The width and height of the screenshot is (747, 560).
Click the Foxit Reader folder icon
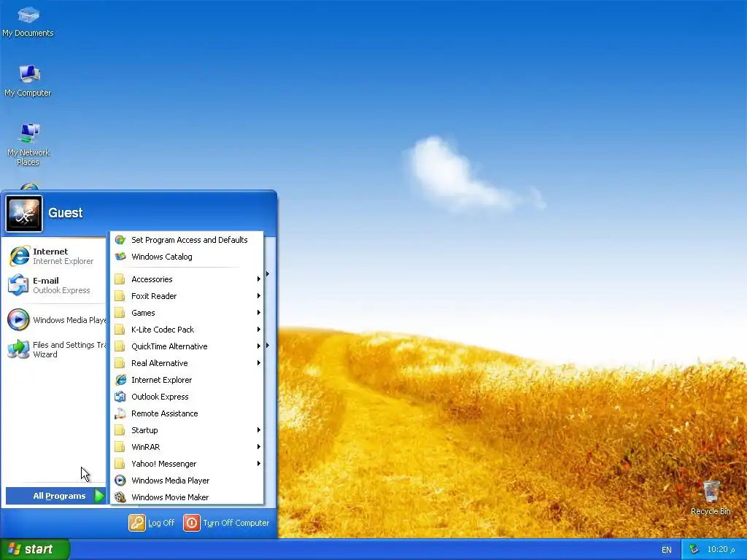(x=120, y=296)
